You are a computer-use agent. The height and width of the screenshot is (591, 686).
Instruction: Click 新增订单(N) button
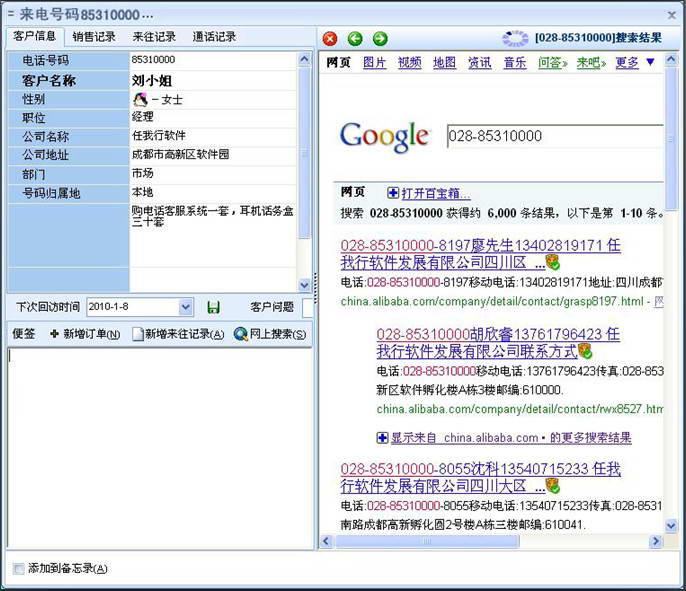[x=85, y=334]
